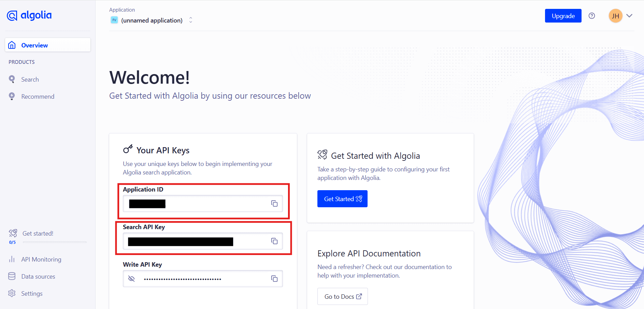Screen dimensions: 644x309
Task: Open API Monitoring
Action: click(x=41, y=259)
